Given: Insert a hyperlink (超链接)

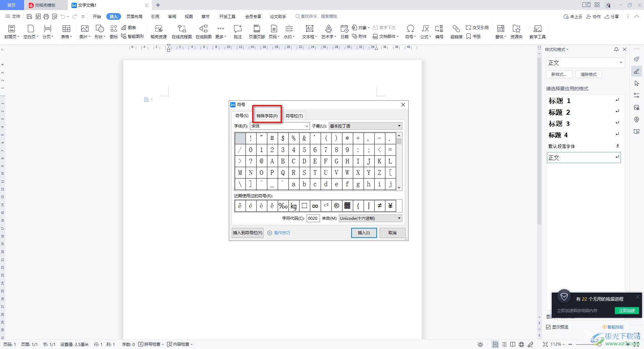Looking at the screenshot, I should click(x=456, y=32).
